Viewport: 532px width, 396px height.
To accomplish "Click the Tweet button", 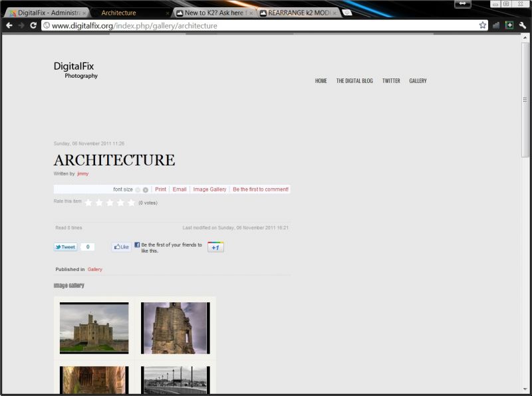I will click(65, 247).
